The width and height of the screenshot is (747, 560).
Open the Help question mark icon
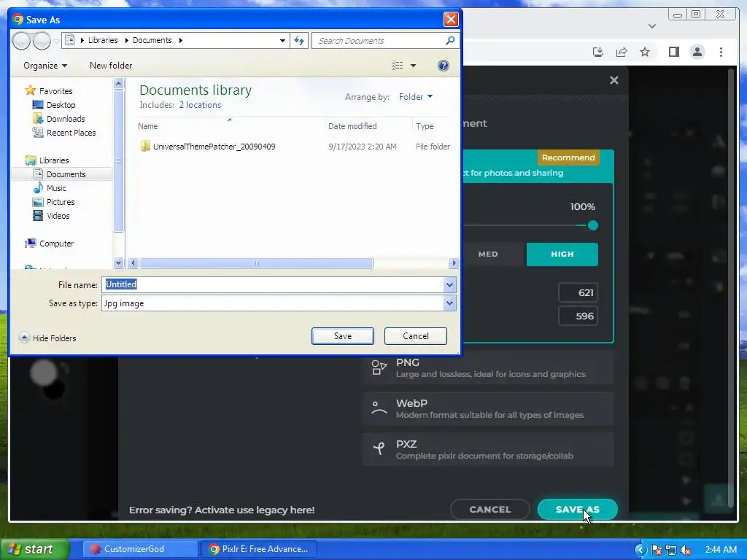[443, 66]
